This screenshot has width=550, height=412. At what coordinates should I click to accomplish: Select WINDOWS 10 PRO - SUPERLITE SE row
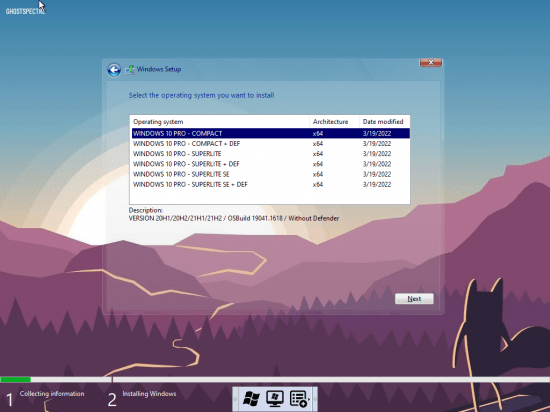click(x=271, y=174)
